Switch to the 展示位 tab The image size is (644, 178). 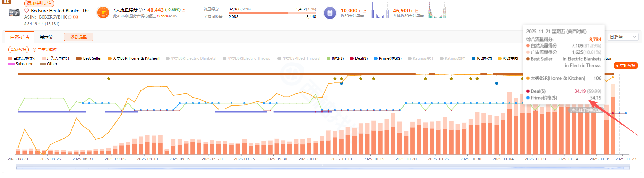[x=46, y=37]
